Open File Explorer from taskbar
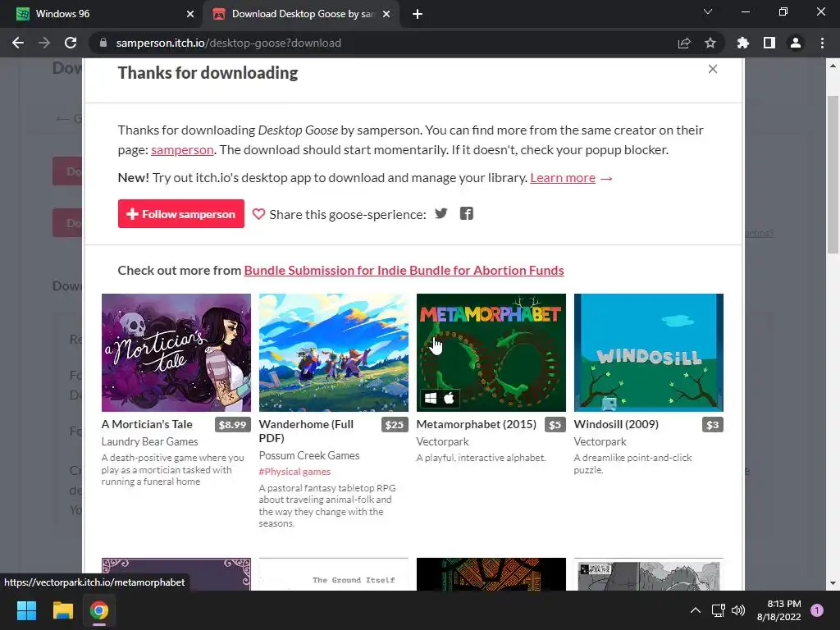 [62, 610]
